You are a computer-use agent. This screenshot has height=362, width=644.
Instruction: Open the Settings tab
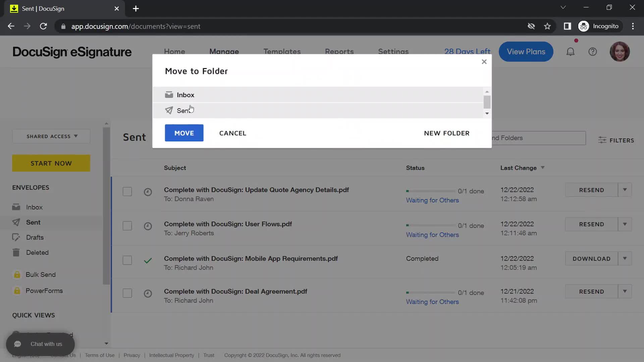[x=393, y=52]
